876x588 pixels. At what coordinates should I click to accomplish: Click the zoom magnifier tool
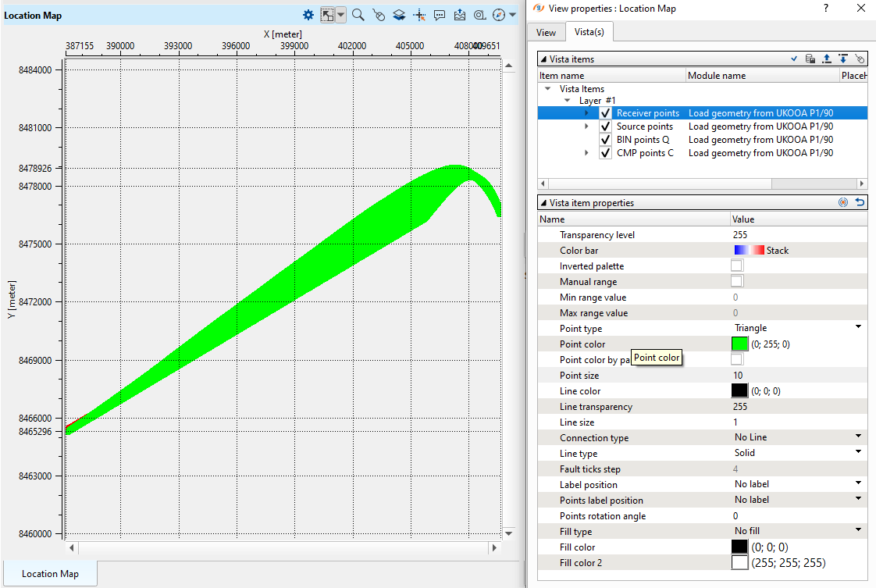(x=358, y=15)
